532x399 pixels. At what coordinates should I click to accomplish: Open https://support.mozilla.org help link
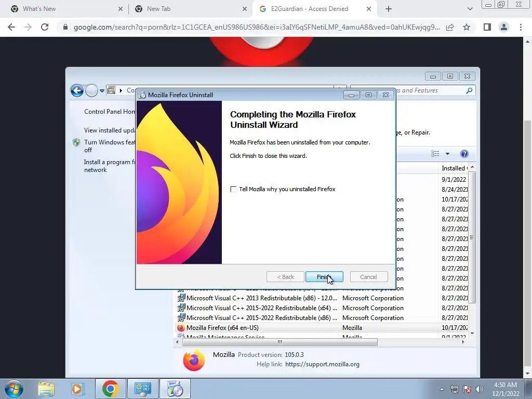point(322,364)
